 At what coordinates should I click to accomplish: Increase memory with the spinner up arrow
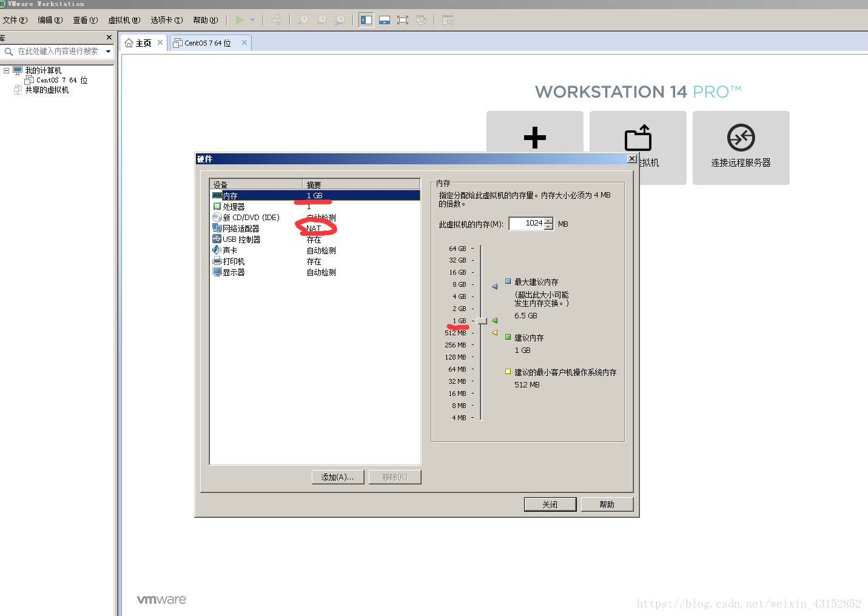pyautogui.click(x=548, y=221)
